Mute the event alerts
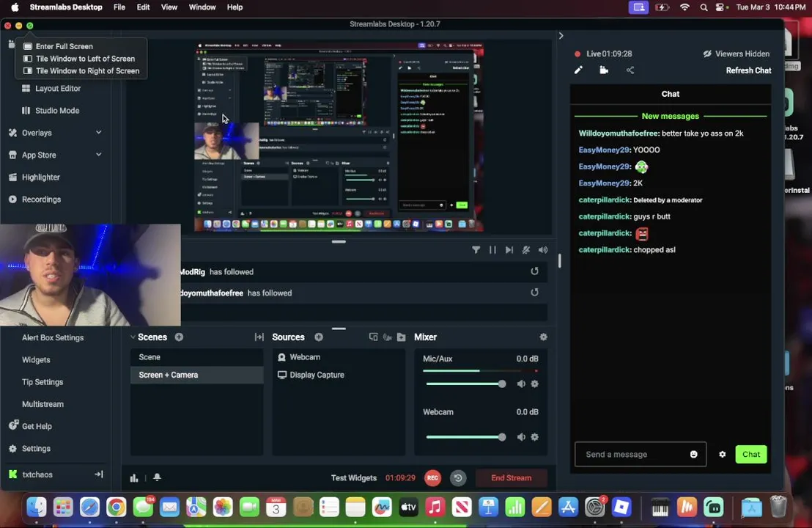The height and width of the screenshot is (528, 812). (526, 250)
